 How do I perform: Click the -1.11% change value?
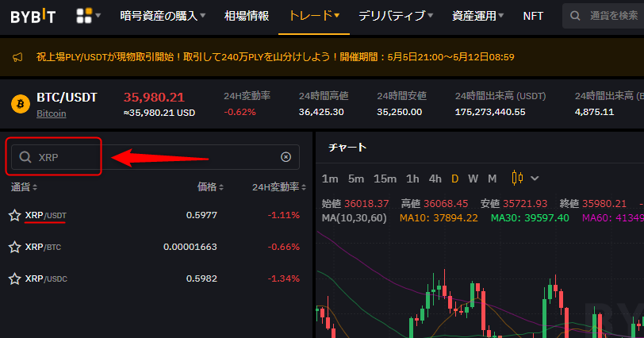(284, 215)
